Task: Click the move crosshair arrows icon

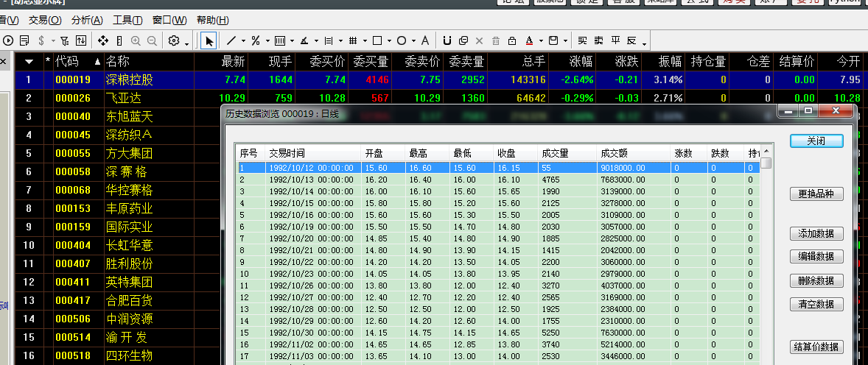Action: pos(103,40)
